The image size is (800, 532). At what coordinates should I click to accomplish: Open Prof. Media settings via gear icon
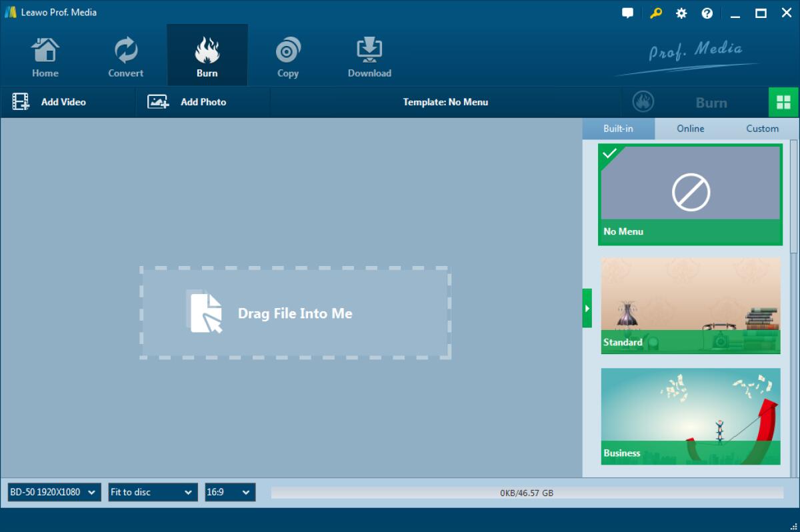pyautogui.click(x=681, y=13)
